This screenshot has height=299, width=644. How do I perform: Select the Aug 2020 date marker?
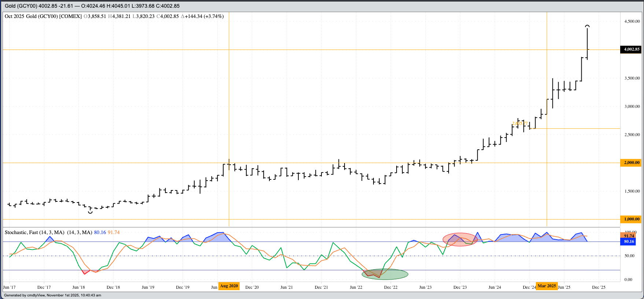(229, 286)
